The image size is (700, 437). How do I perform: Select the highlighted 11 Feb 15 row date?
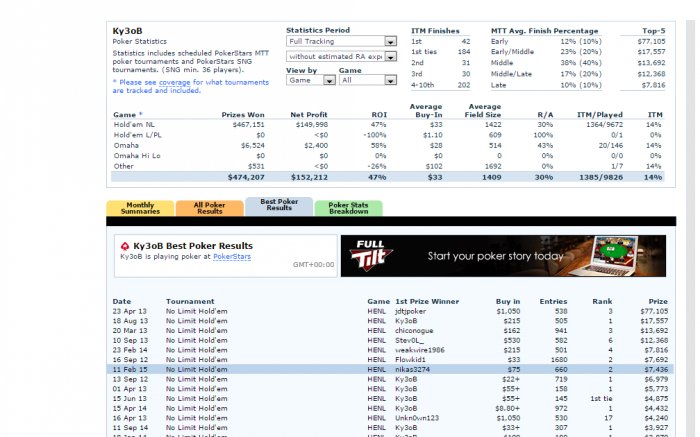click(x=130, y=370)
